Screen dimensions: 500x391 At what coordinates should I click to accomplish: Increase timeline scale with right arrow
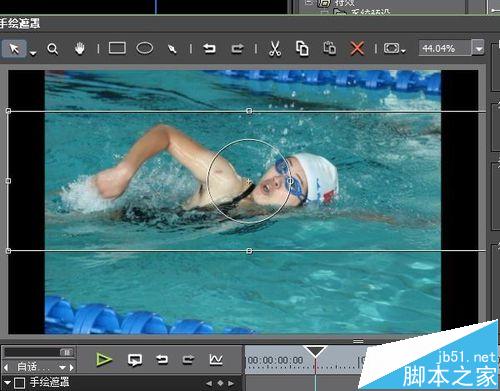point(72,368)
